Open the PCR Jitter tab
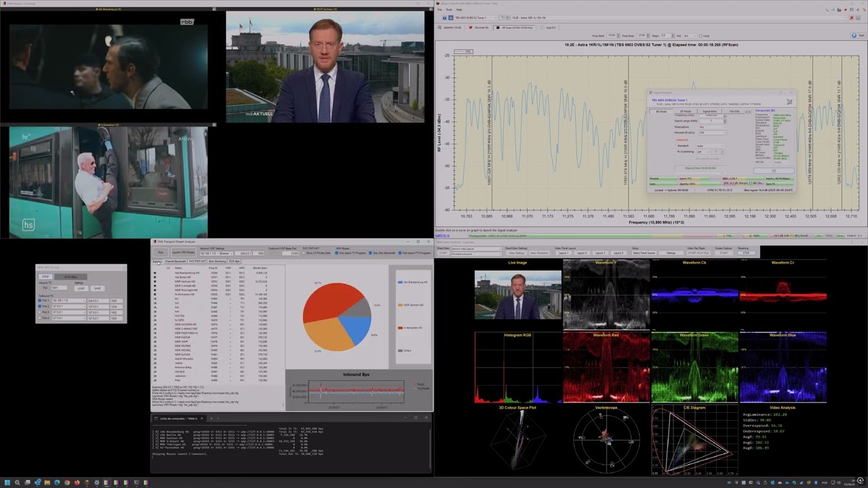Viewport: 868px width, 488px height. (234, 261)
